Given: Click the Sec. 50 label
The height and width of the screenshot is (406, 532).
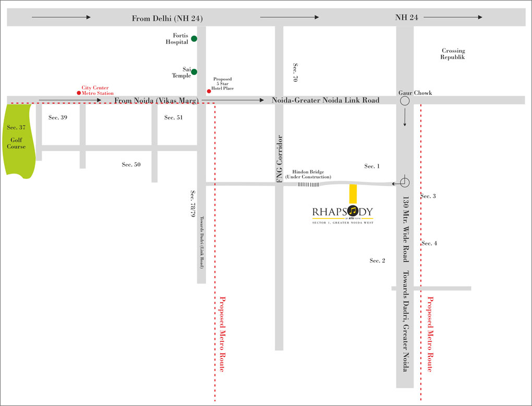Looking at the screenshot, I should [131, 165].
